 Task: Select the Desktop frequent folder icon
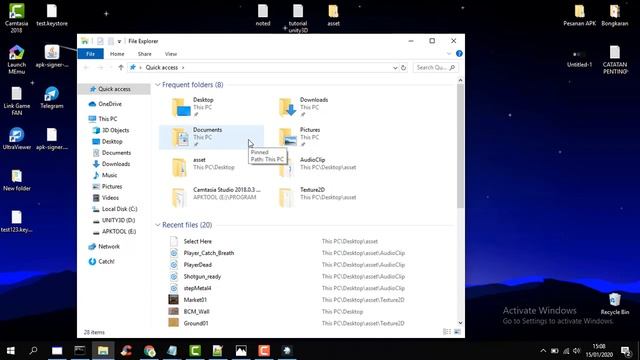coord(181,107)
